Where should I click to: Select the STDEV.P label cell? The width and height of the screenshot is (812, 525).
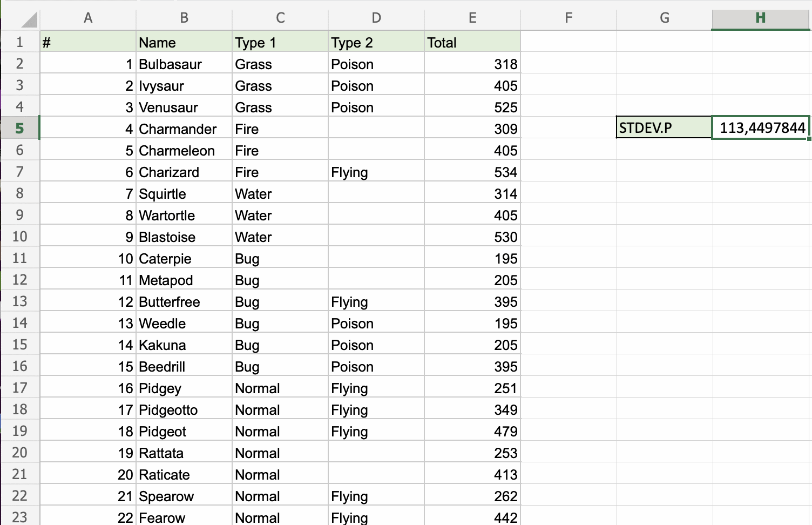pyautogui.click(x=664, y=128)
